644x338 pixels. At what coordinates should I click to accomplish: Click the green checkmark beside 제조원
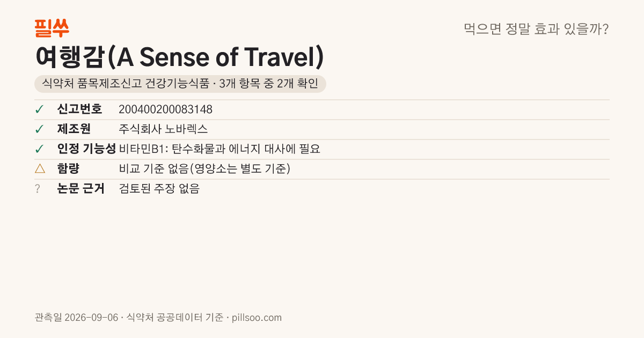point(39,129)
